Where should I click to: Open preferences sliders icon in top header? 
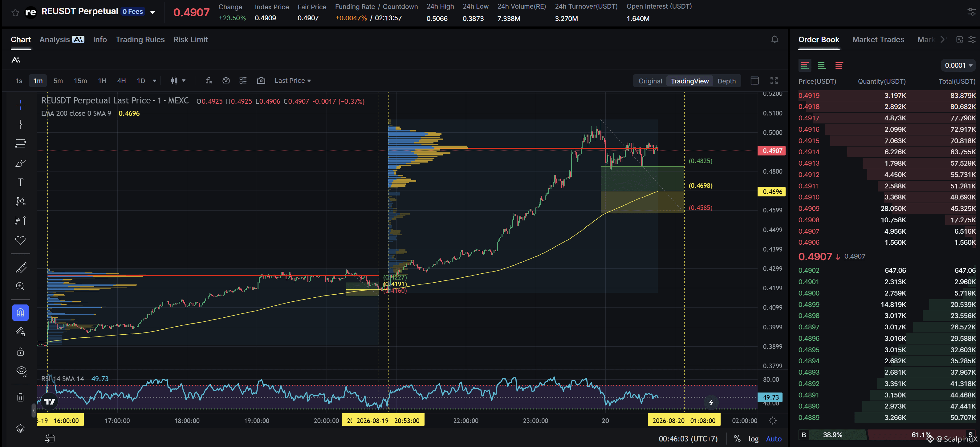point(972,13)
